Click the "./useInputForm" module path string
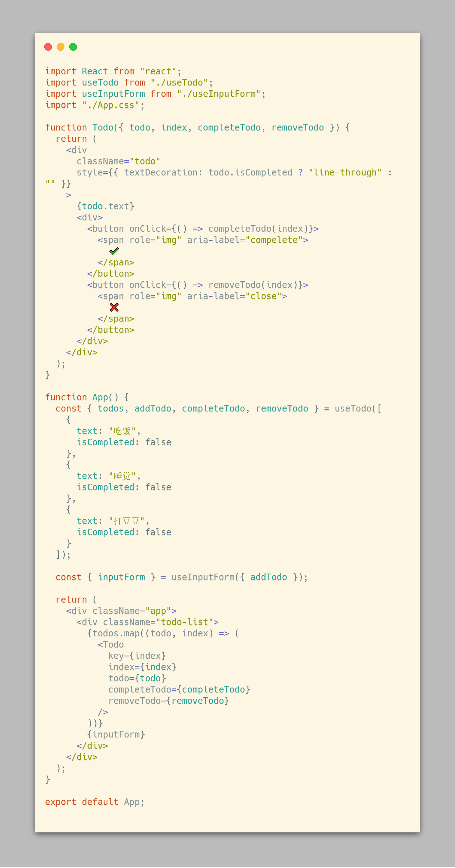 point(219,94)
